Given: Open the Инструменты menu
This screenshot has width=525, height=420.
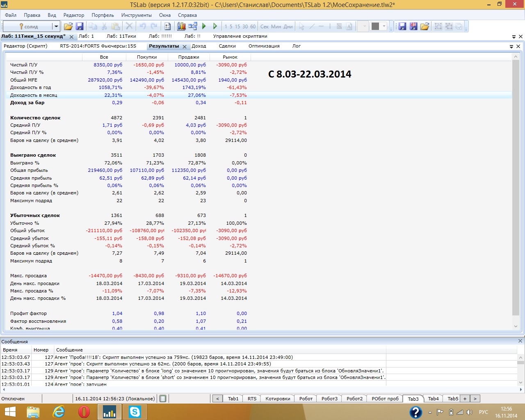Looking at the screenshot, I should pyautogui.click(x=136, y=15).
